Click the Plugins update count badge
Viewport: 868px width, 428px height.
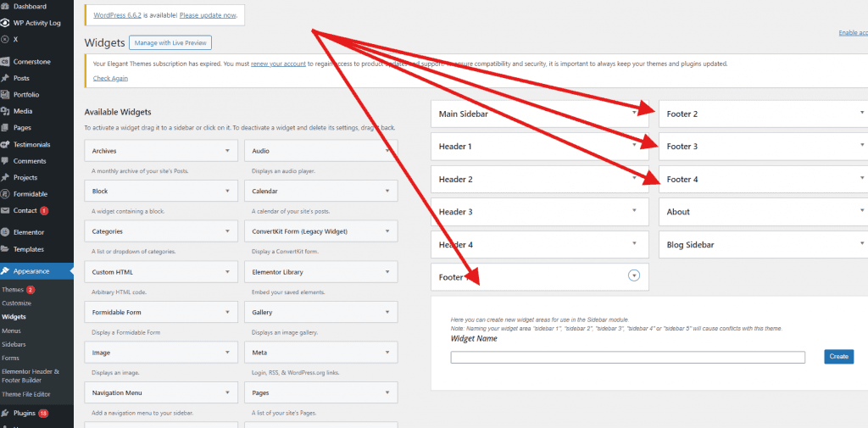pos(44,413)
